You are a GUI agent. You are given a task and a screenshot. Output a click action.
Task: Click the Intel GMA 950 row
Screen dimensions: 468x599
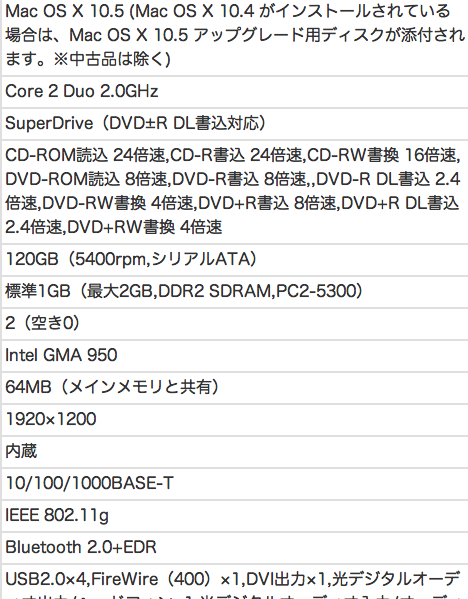point(235,356)
